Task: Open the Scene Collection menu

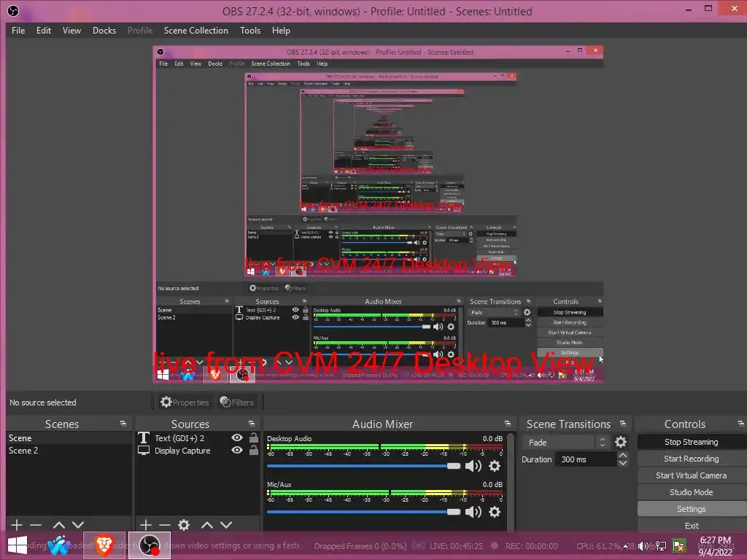Action: pyautogui.click(x=196, y=31)
